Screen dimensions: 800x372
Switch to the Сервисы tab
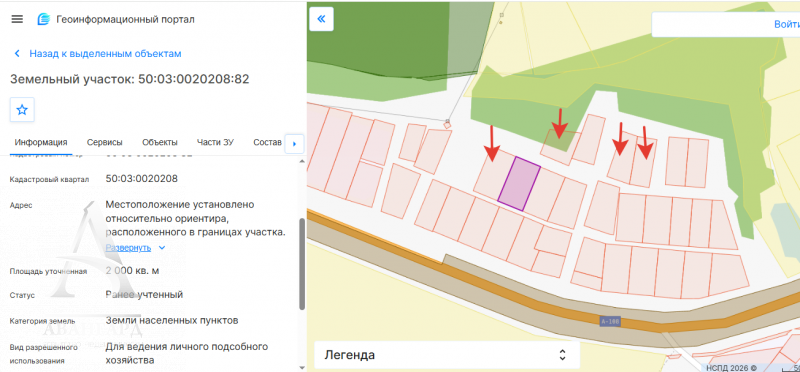[105, 142]
